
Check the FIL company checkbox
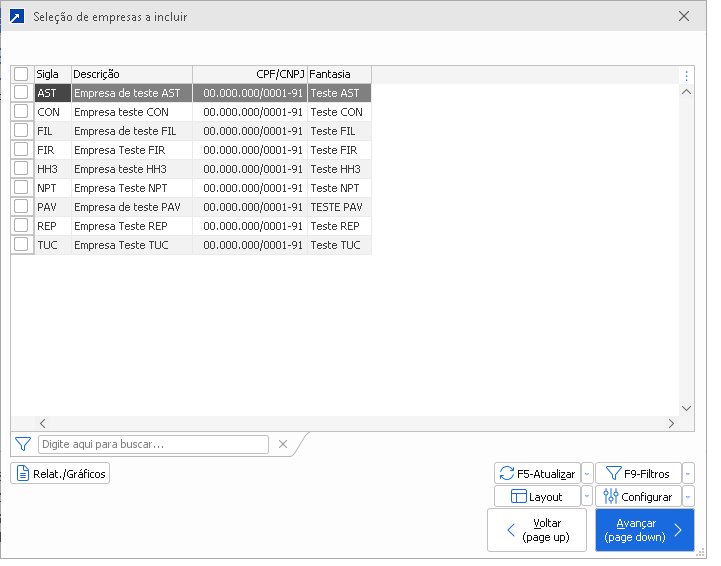point(21,131)
